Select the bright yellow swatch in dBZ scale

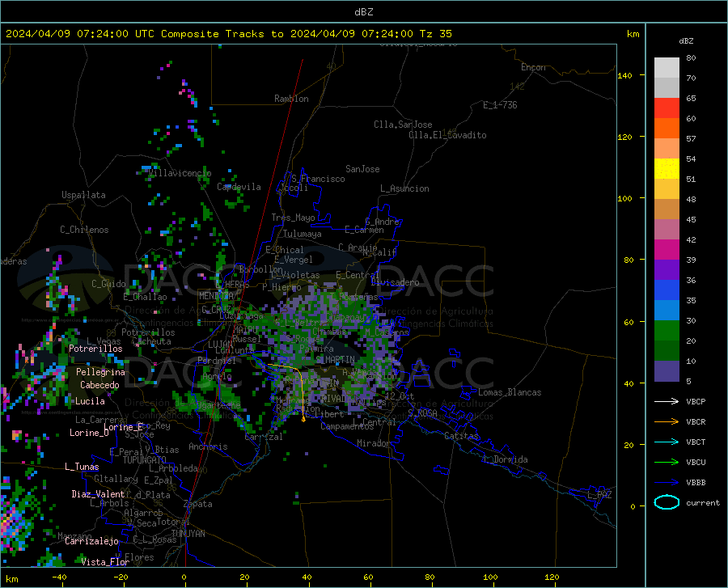pos(667,169)
